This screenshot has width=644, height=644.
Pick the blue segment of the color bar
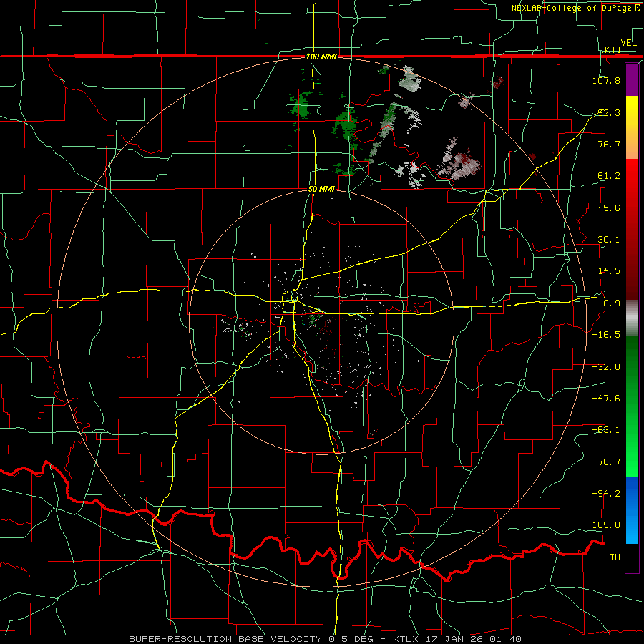click(632, 510)
